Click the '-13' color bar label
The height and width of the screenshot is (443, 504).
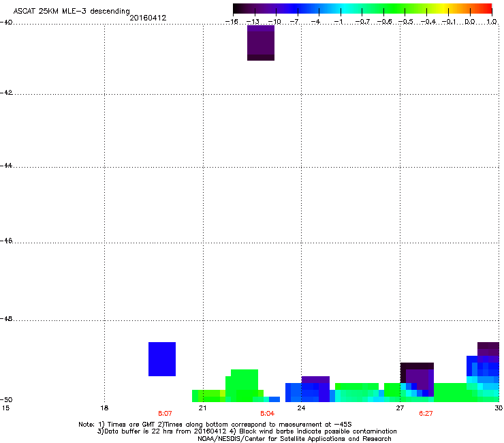(253, 22)
